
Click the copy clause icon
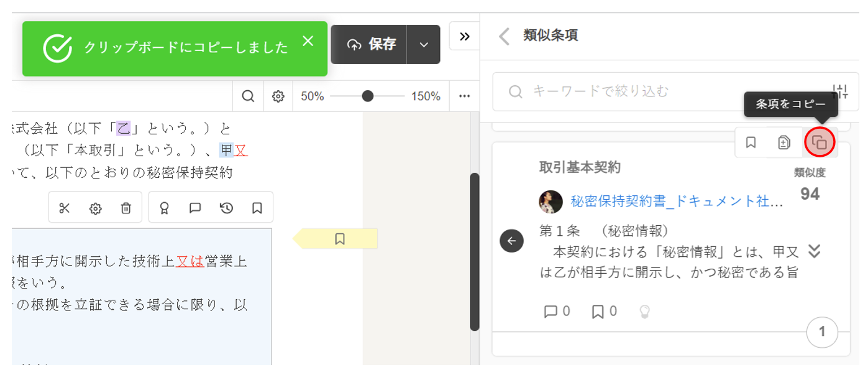(820, 143)
